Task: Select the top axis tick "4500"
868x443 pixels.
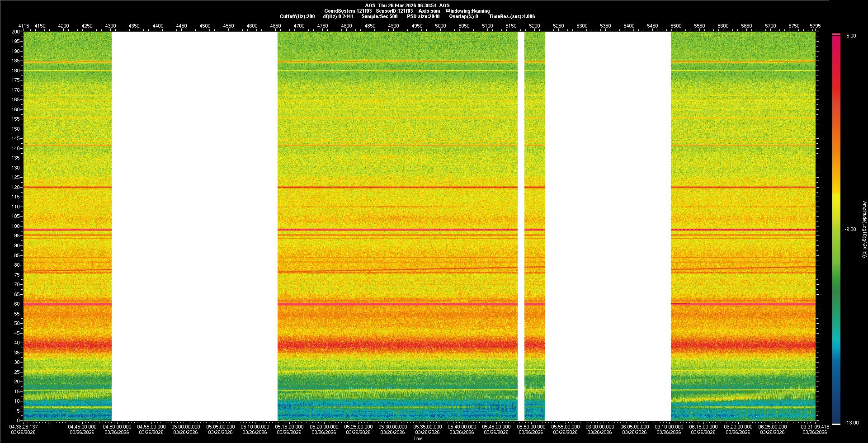Action: pos(205,26)
